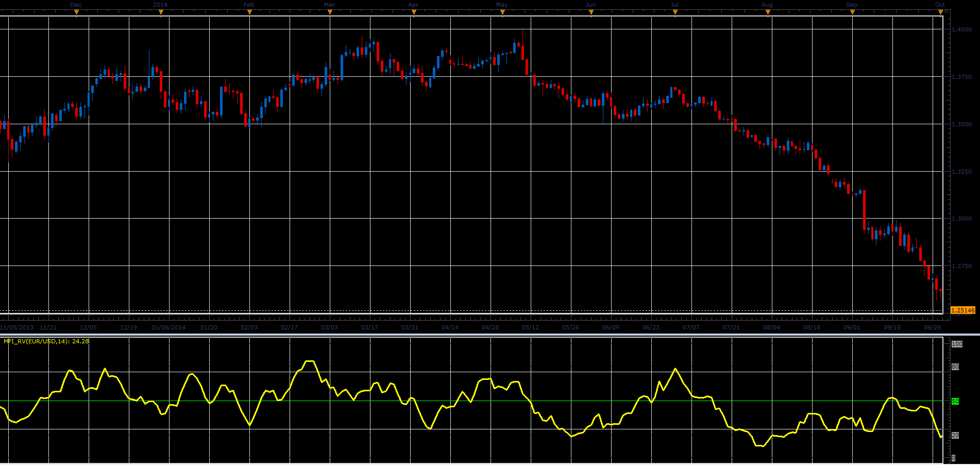This screenshot has height=465, width=980.
Task: Click the Sep month marker triangle
Action: click(852, 13)
